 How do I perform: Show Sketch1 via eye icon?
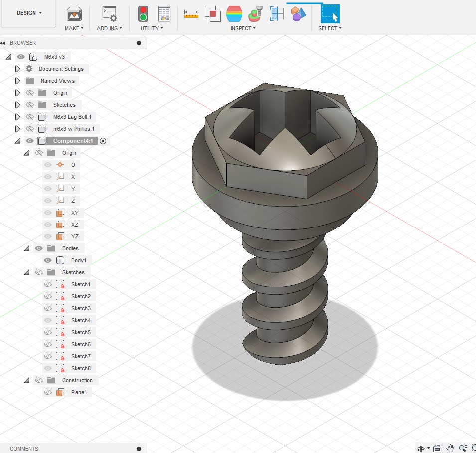(x=48, y=284)
